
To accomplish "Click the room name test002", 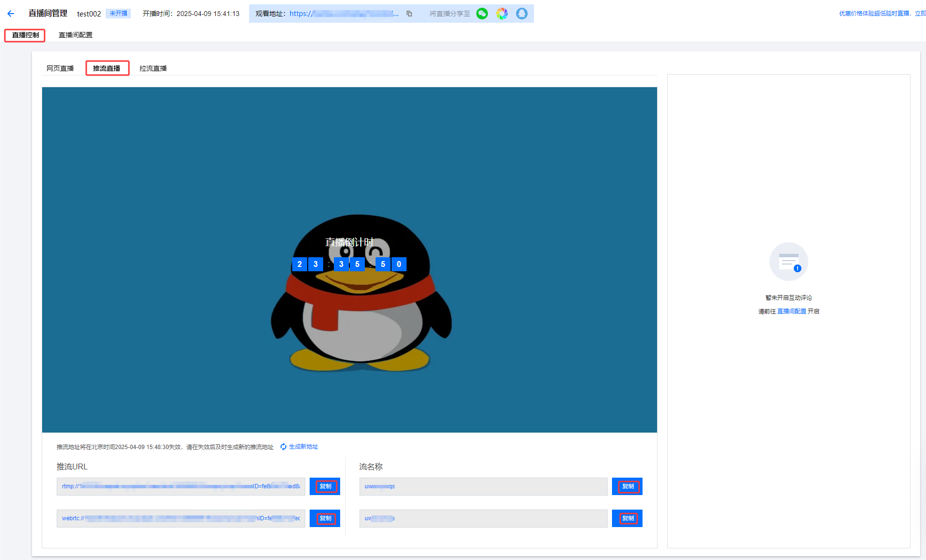I will click(89, 14).
